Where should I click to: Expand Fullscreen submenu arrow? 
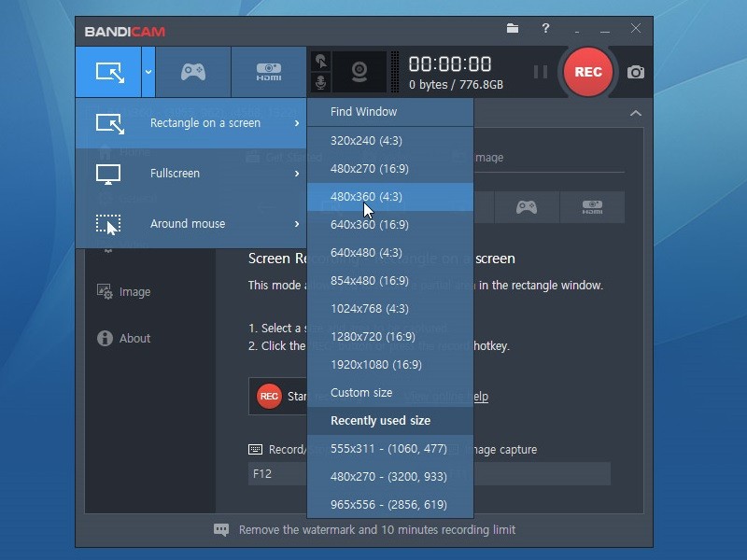pyautogui.click(x=297, y=174)
